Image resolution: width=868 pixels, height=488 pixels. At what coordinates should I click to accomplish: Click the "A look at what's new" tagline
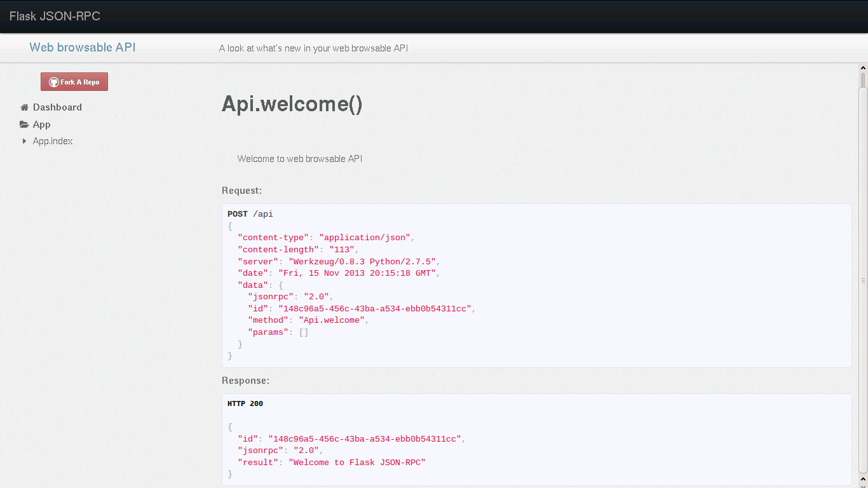point(313,48)
